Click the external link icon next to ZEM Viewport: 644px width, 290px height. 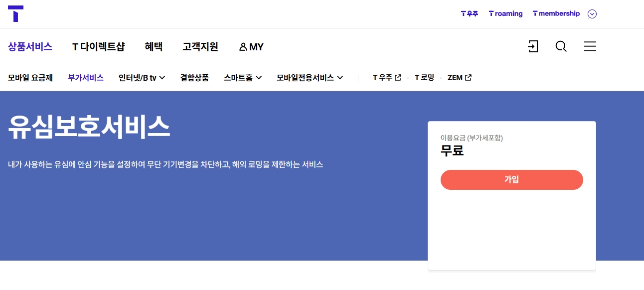(x=468, y=77)
